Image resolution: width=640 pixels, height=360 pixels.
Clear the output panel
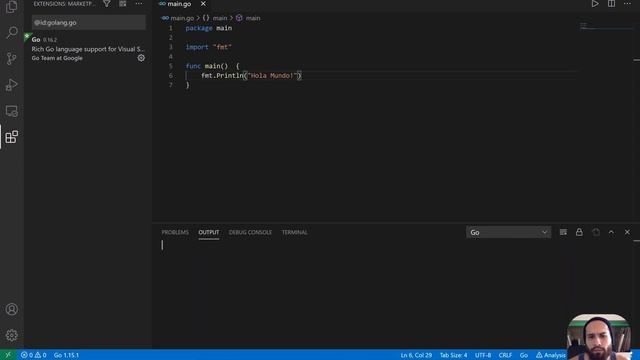pos(563,232)
